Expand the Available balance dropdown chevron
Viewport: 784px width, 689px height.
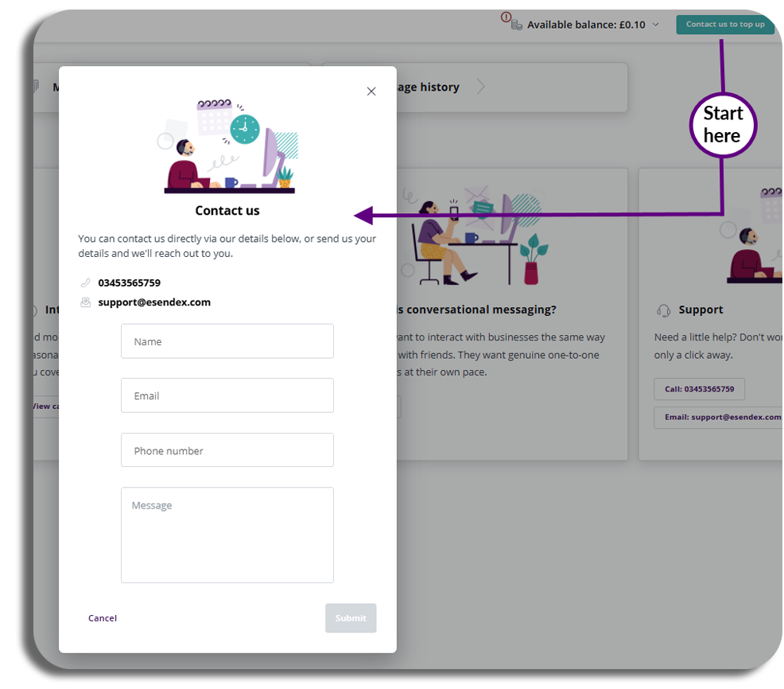pos(655,25)
